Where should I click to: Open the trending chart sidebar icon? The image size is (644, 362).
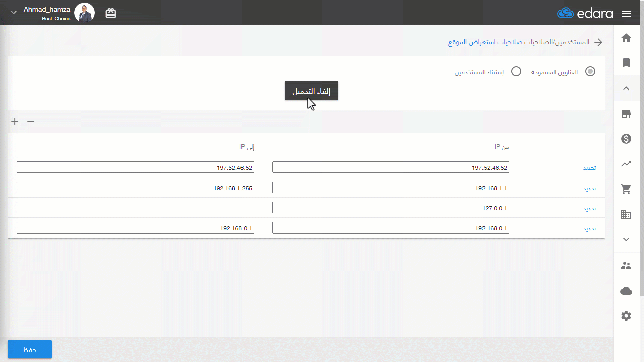pyautogui.click(x=626, y=164)
